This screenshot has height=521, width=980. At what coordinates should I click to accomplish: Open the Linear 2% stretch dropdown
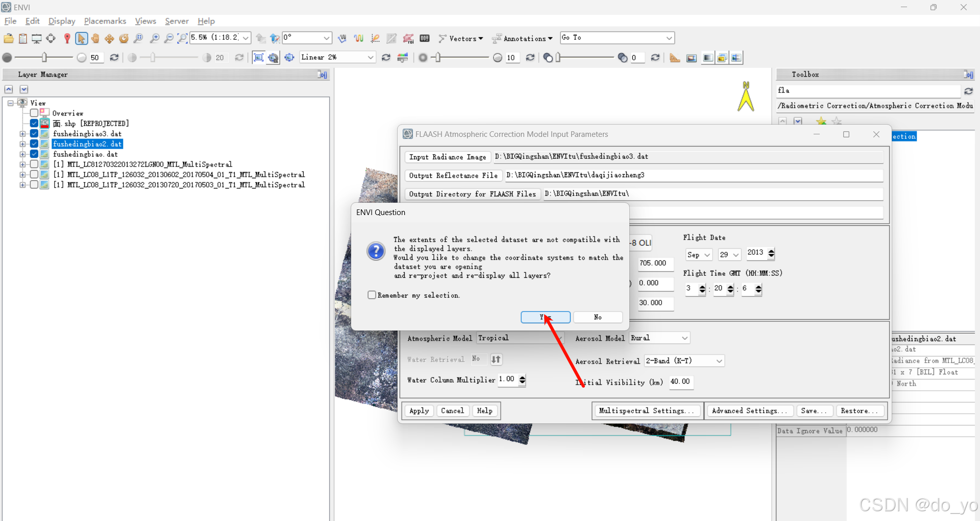(371, 57)
